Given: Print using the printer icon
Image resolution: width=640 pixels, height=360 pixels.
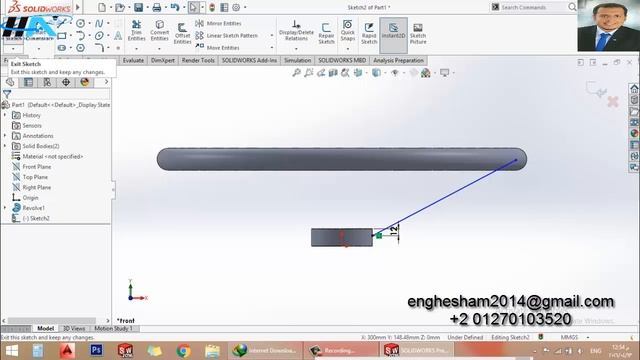Looking at the screenshot, I should pyautogui.click(x=157, y=7).
